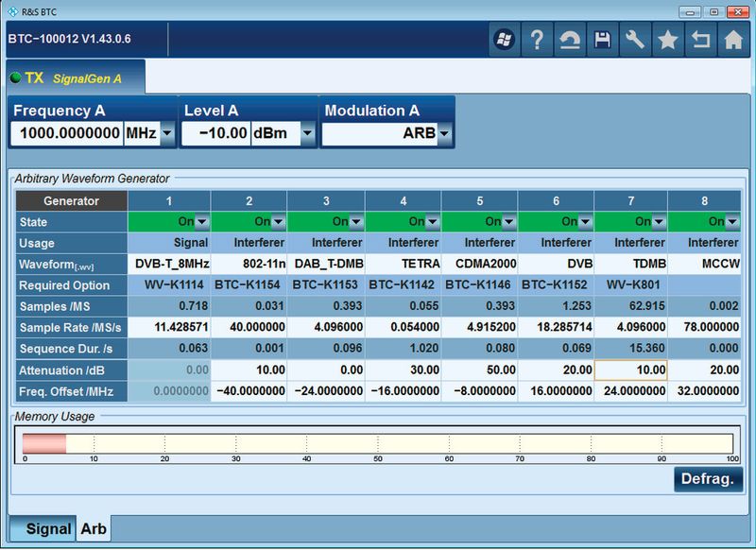Toggle generator 4 State On

click(404, 222)
